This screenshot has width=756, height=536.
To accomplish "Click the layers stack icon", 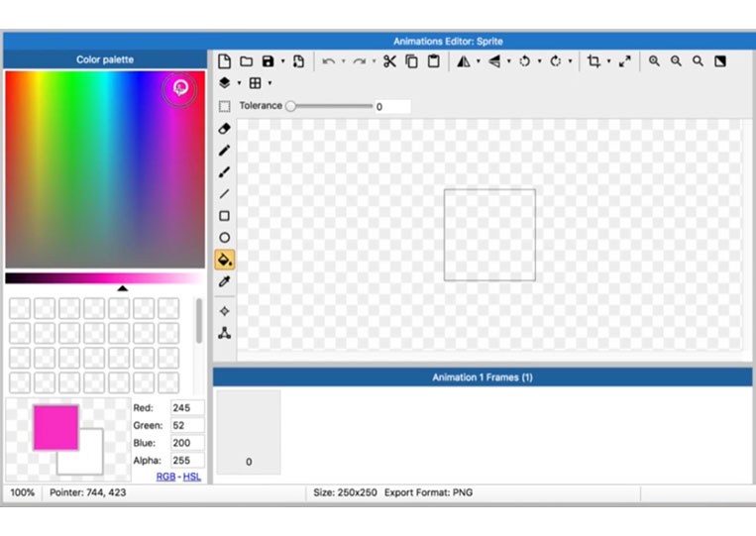I will pyautogui.click(x=224, y=83).
